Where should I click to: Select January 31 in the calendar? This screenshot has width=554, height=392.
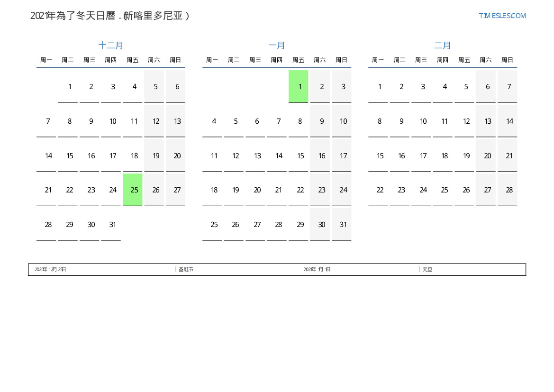343,225
